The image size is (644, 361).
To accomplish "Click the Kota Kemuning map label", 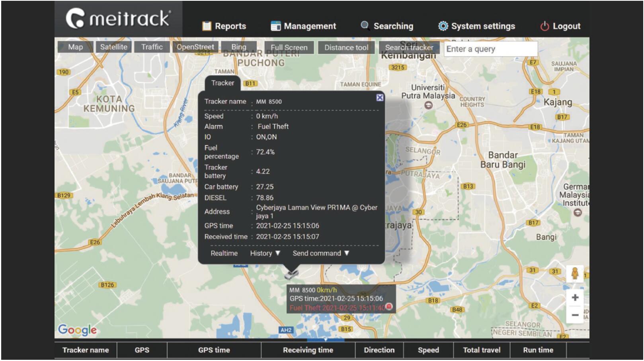I will point(109,104).
